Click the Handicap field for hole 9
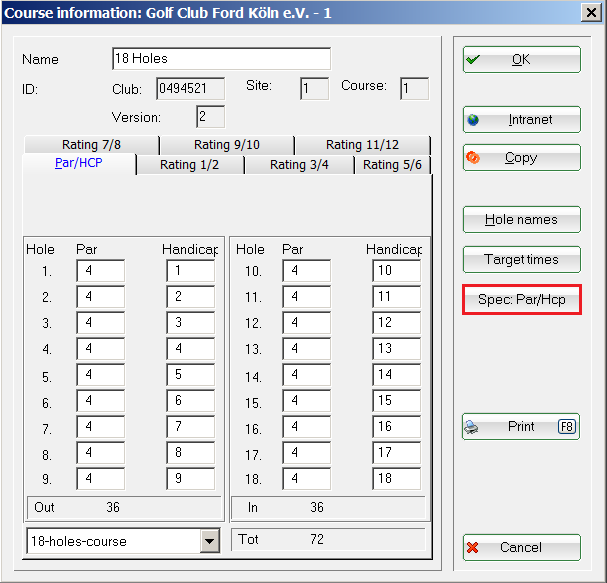This screenshot has height=583, width=607. 190,479
